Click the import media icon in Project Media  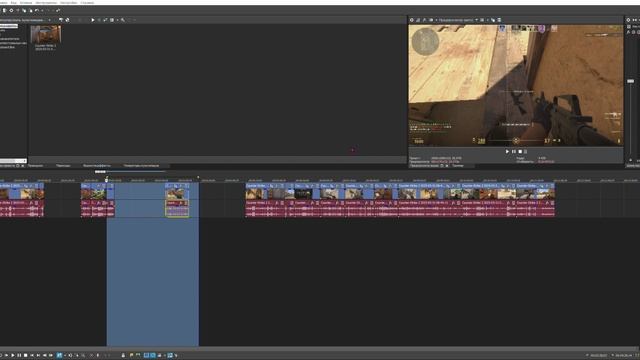[61, 20]
